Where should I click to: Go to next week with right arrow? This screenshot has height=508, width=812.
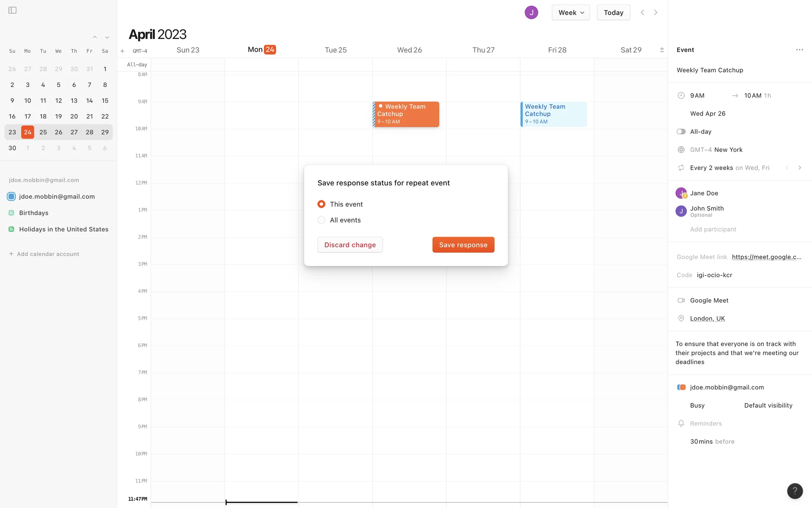656,13
